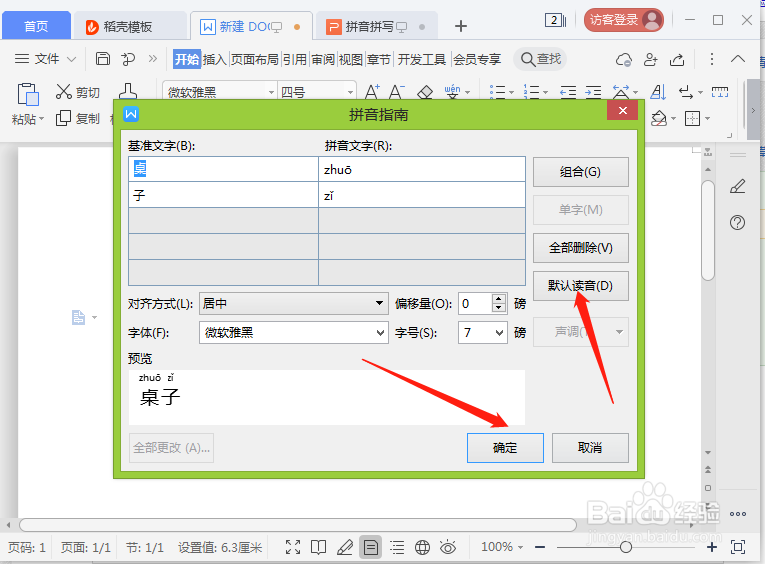Switch to reading mode book icon
Viewport: 765px width, 564px height.
(319, 547)
